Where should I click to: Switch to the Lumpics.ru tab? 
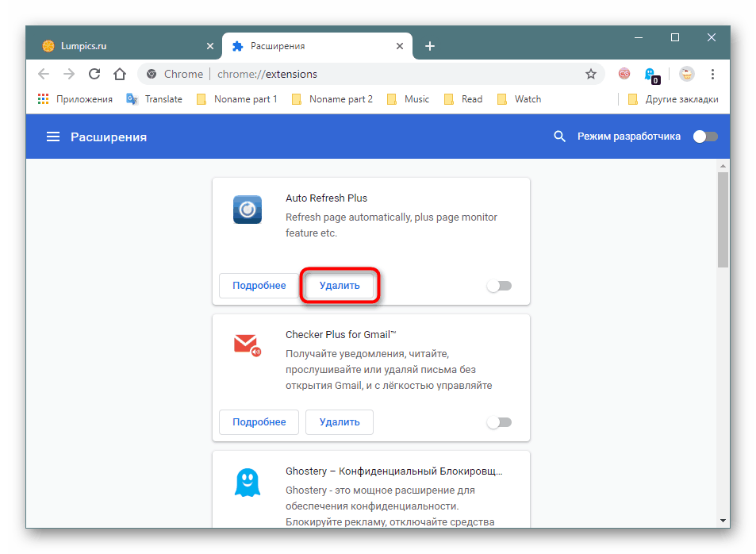(x=125, y=46)
